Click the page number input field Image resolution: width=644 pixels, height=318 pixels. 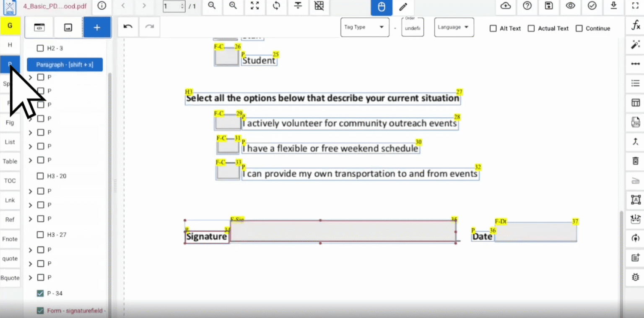pos(174,6)
